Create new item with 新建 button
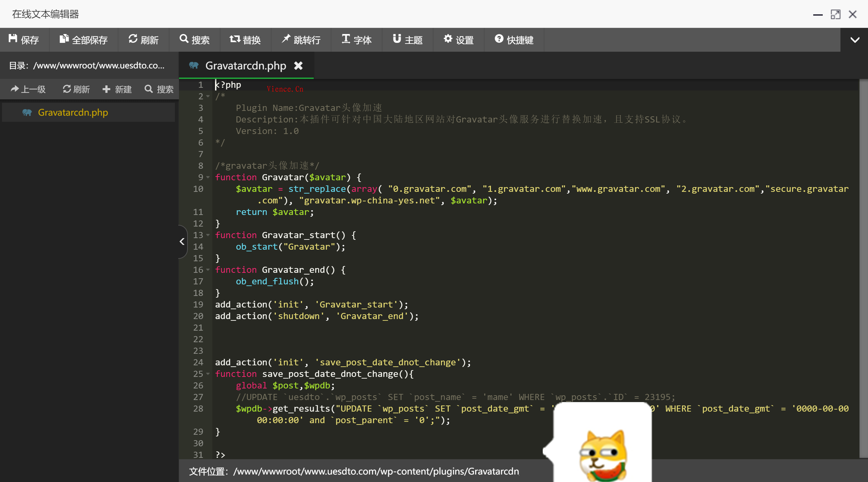 click(117, 89)
